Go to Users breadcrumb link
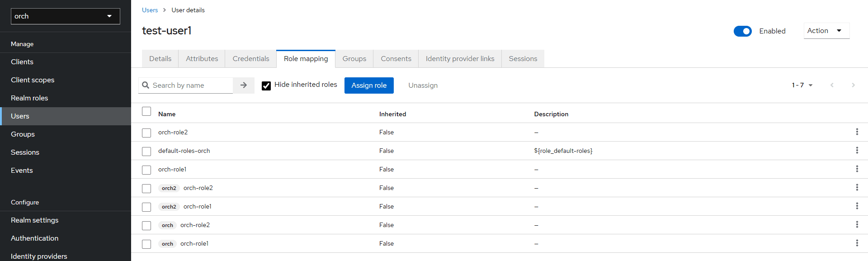 (x=150, y=10)
